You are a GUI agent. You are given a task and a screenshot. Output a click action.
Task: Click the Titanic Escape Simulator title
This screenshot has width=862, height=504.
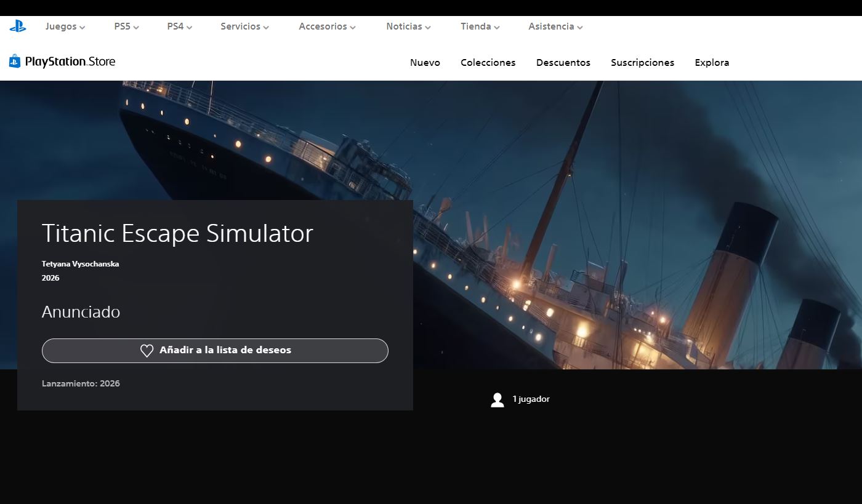click(177, 234)
